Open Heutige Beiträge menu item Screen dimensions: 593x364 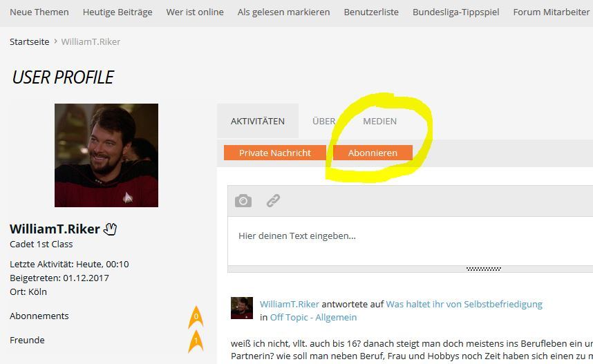click(117, 12)
